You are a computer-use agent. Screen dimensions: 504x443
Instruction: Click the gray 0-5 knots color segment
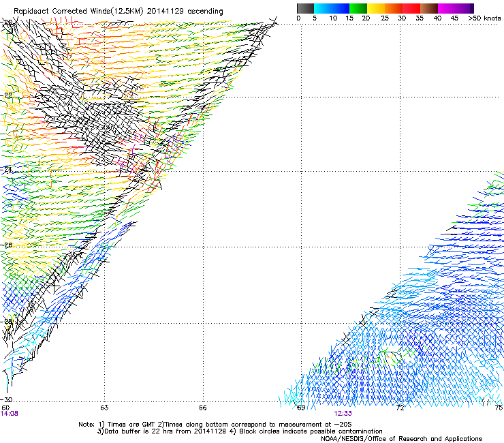305,8
